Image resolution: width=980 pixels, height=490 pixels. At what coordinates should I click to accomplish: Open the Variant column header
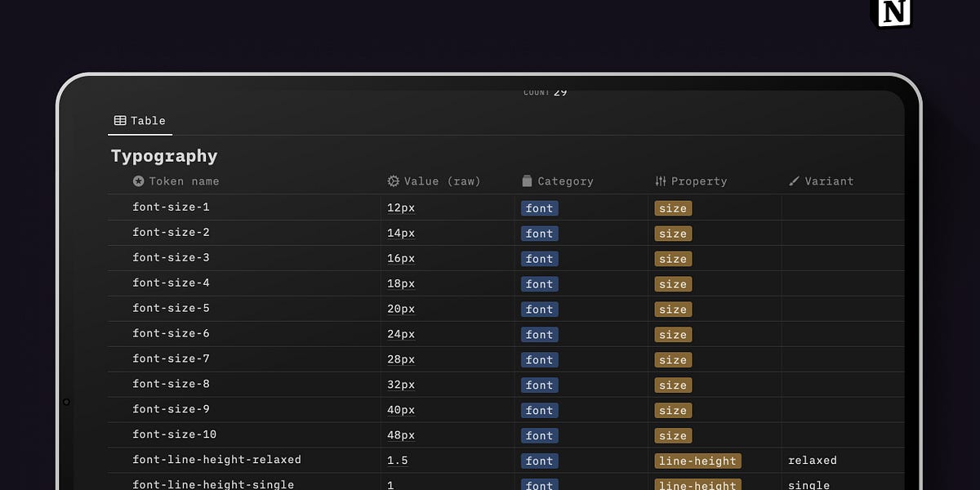(821, 181)
